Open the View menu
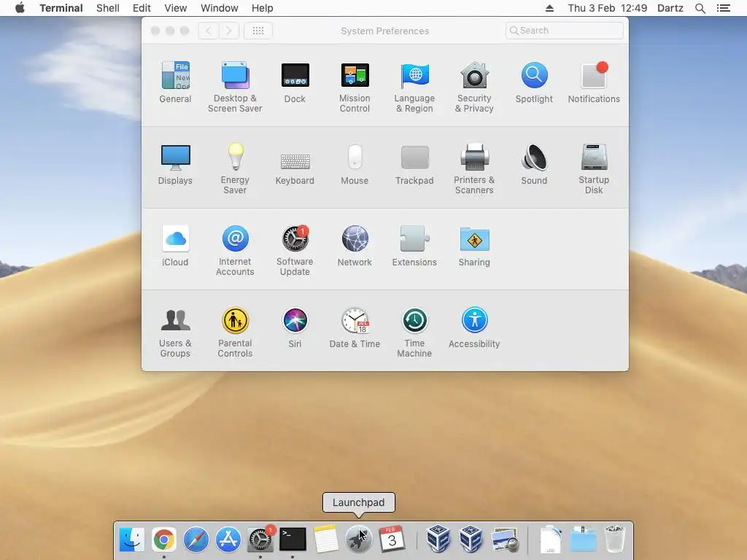This screenshot has height=560, width=747. (x=175, y=8)
